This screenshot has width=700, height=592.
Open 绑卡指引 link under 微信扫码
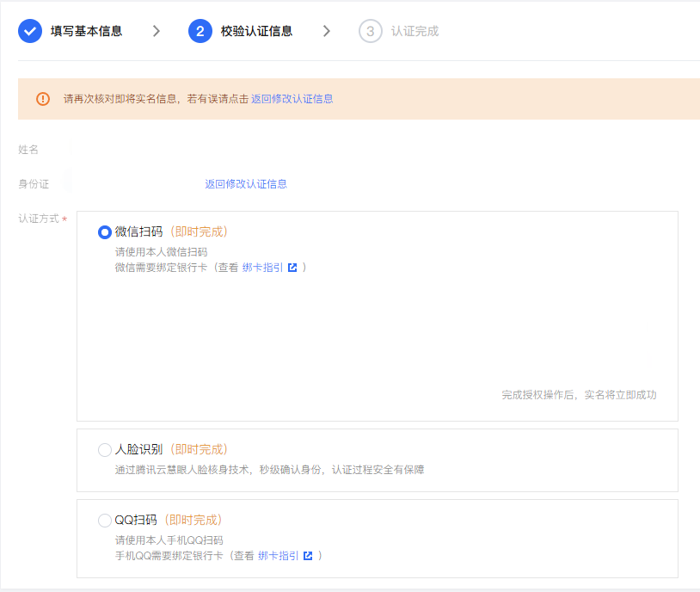click(x=262, y=268)
